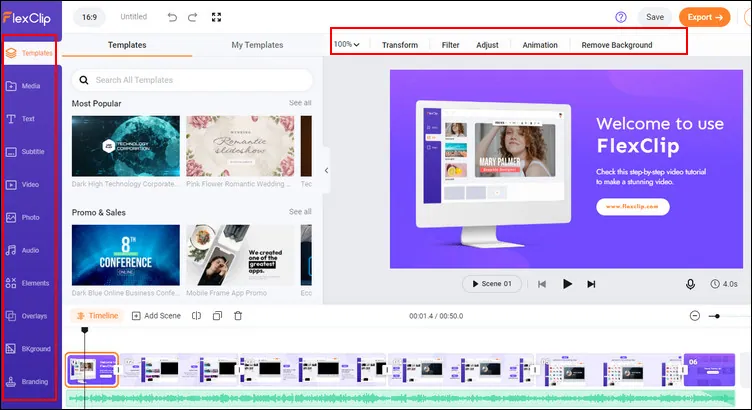Open the Media sidebar section

click(x=23, y=86)
